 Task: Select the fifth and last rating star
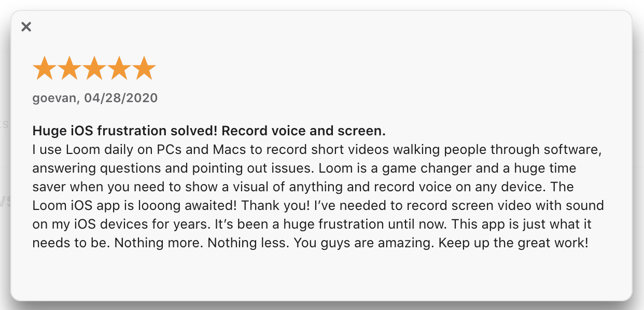click(144, 69)
